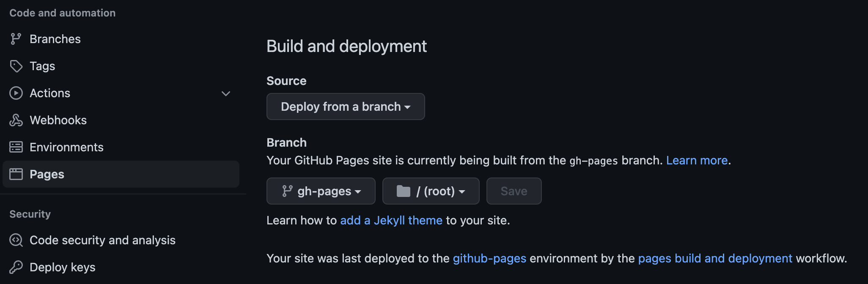868x284 pixels.
Task: Click the Branches git-branch icon
Action: (16, 39)
